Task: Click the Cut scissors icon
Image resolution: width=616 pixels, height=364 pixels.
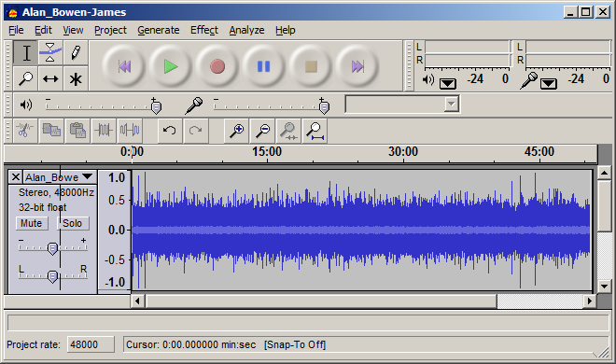Action: click(25, 131)
